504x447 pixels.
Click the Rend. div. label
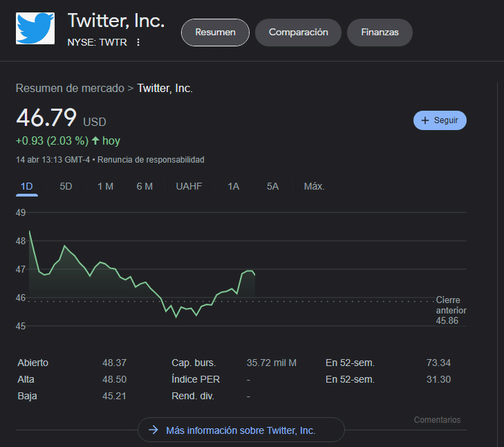pos(193,396)
